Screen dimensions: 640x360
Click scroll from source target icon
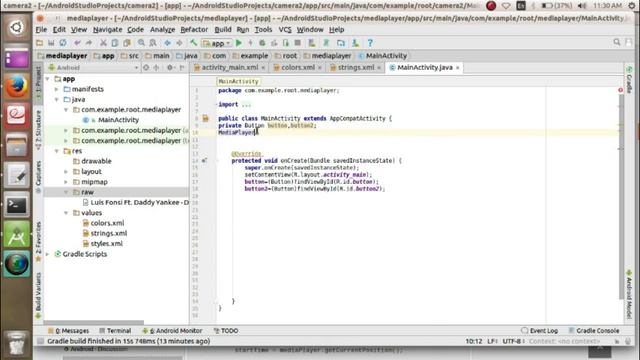146,67
